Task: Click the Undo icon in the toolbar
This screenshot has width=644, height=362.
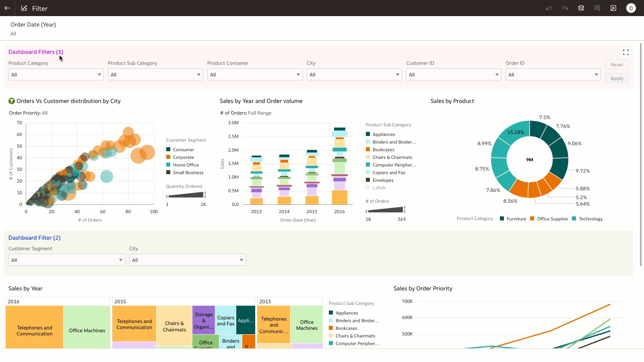Action: coord(549,8)
